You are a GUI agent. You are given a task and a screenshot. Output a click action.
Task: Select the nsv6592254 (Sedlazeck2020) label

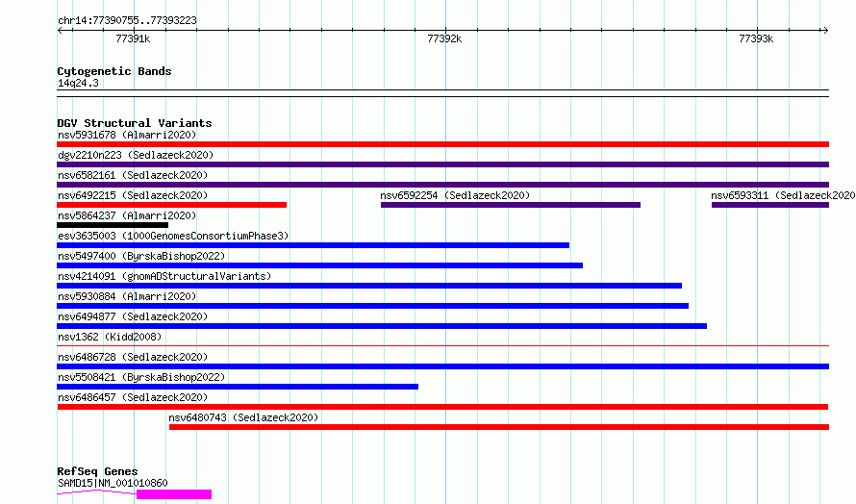455,195
